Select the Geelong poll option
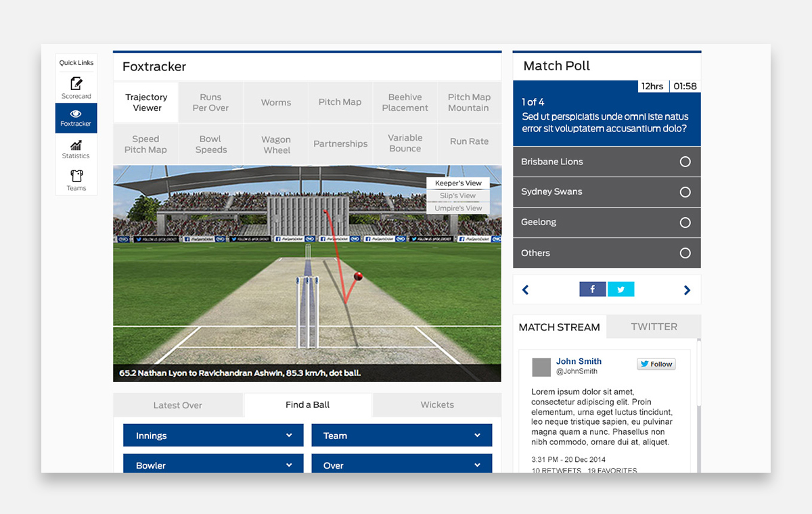812x514 pixels. (607, 223)
